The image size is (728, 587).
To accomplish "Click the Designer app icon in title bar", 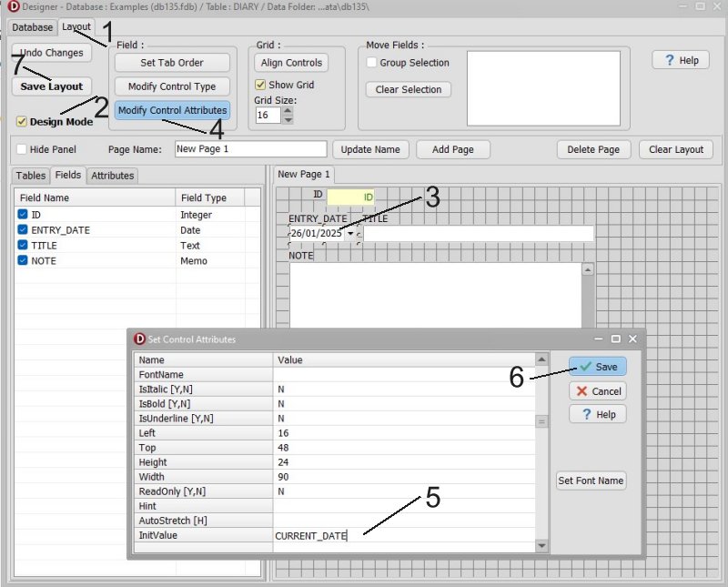I will 14,6.
